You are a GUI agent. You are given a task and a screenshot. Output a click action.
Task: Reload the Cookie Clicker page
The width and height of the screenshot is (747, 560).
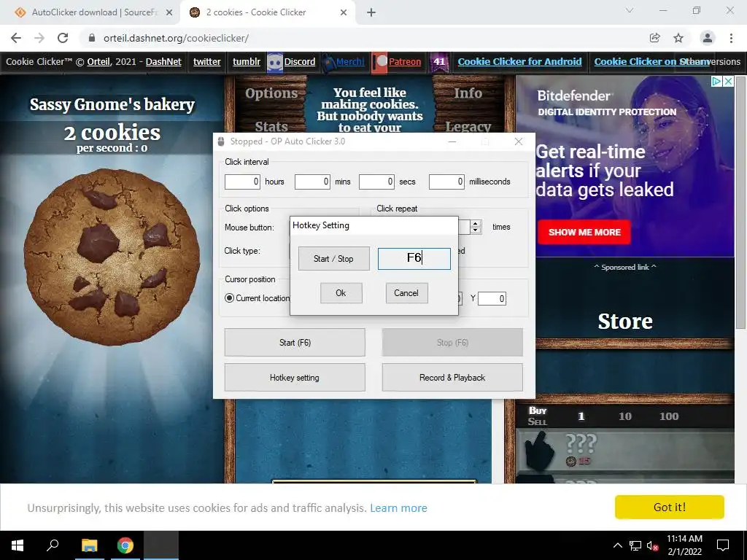(x=63, y=38)
